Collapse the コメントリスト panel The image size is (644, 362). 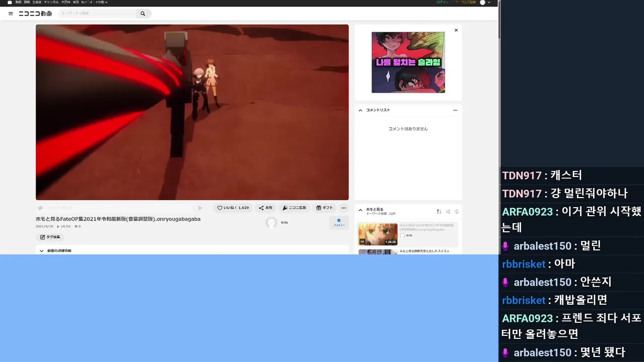[x=360, y=110]
